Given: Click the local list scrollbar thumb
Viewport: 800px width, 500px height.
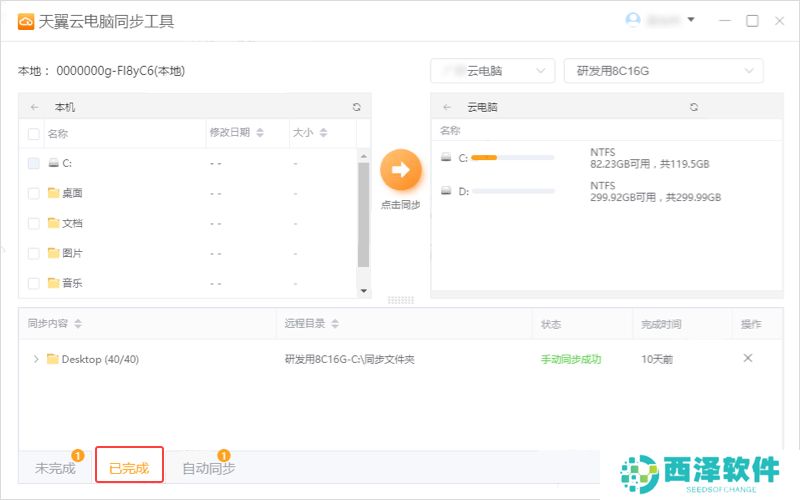Looking at the screenshot, I should coord(363,214).
